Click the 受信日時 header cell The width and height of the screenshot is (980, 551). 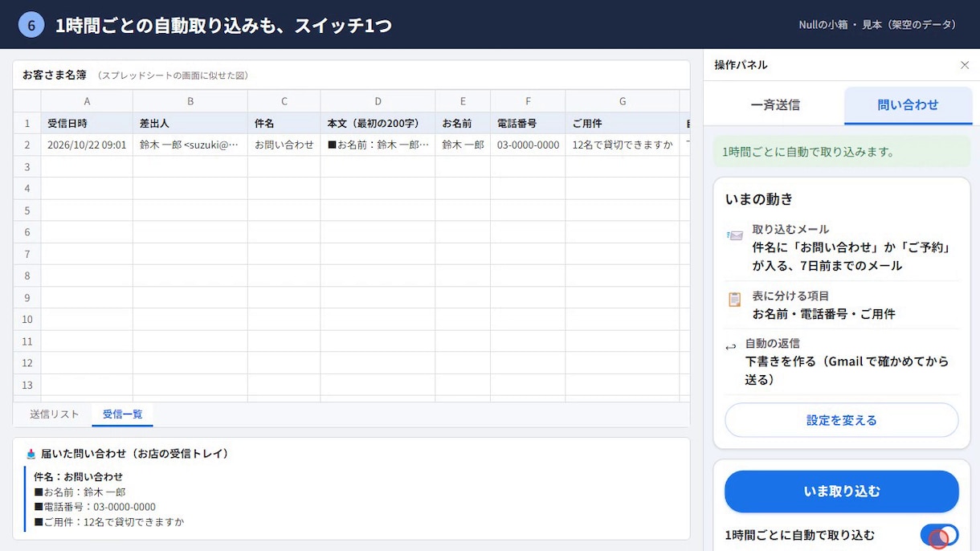87,124
